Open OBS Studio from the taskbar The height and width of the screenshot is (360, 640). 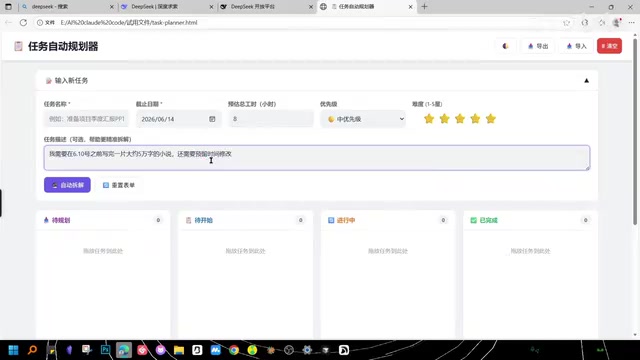coord(289,350)
